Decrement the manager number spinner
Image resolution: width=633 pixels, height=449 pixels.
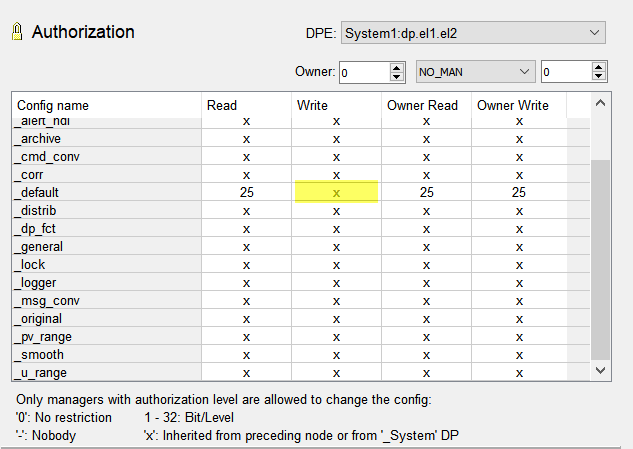(x=599, y=77)
